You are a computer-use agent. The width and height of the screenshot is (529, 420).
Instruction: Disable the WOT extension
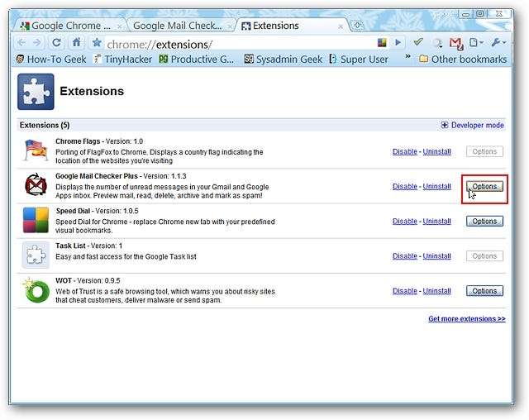point(405,291)
